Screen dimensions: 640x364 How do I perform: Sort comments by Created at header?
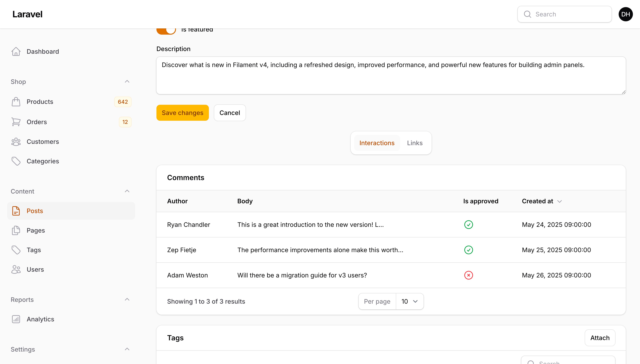pyautogui.click(x=542, y=201)
